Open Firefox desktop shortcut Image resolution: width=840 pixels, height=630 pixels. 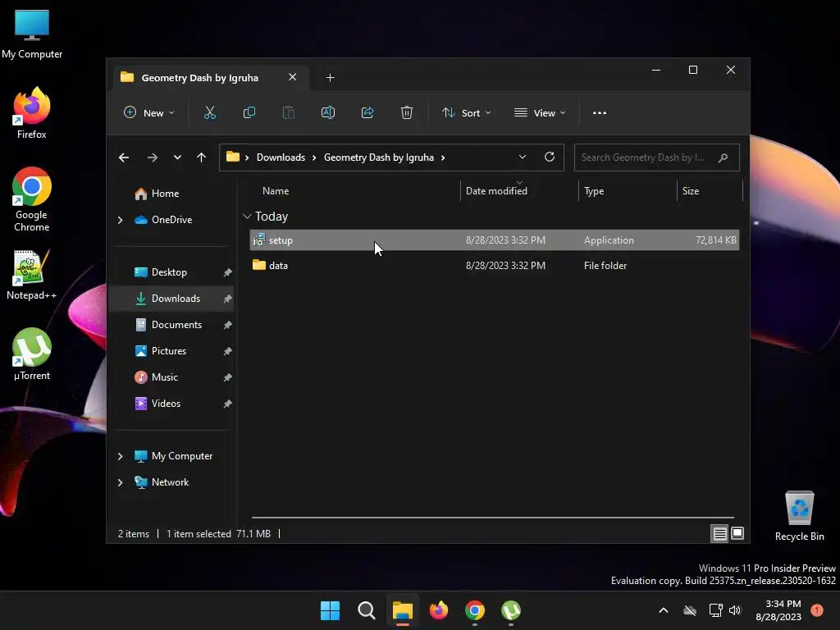click(32, 113)
